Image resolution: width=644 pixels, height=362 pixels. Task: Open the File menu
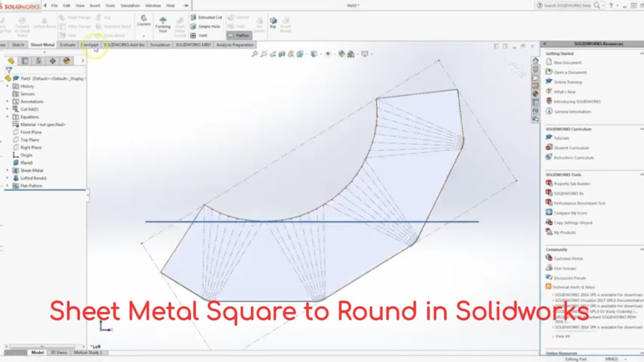54,6
